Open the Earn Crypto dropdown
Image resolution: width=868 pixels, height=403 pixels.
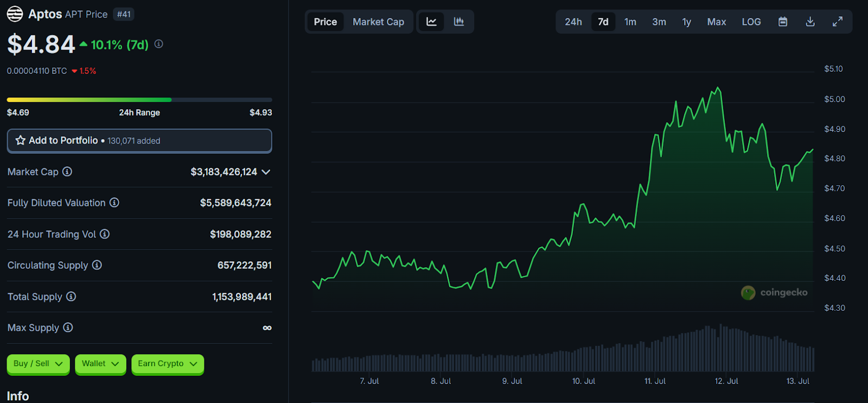point(167,364)
